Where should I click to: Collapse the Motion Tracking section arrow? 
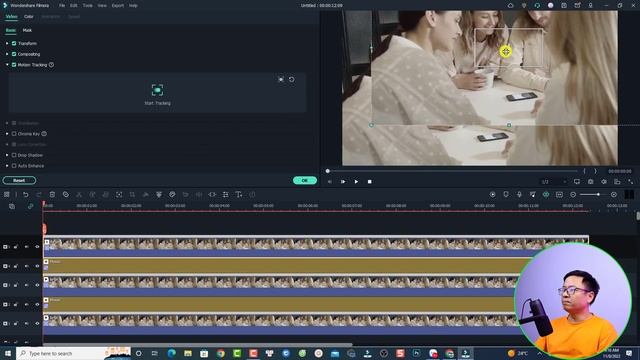(7, 64)
